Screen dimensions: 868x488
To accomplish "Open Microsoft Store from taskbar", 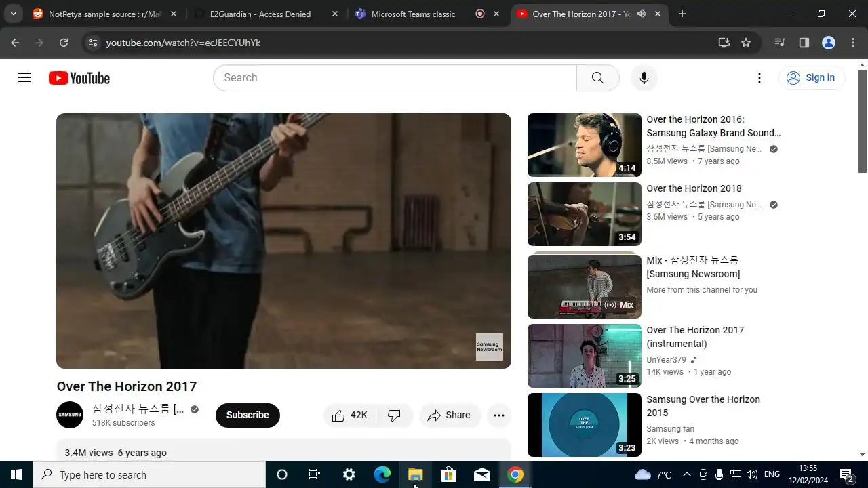I will point(449,475).
